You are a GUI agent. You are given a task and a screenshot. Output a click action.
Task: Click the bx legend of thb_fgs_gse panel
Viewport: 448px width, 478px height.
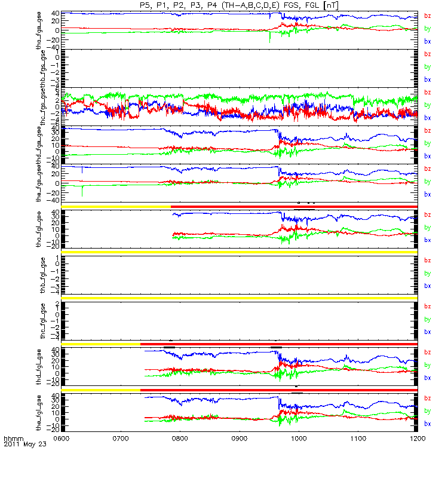point(428,79)
